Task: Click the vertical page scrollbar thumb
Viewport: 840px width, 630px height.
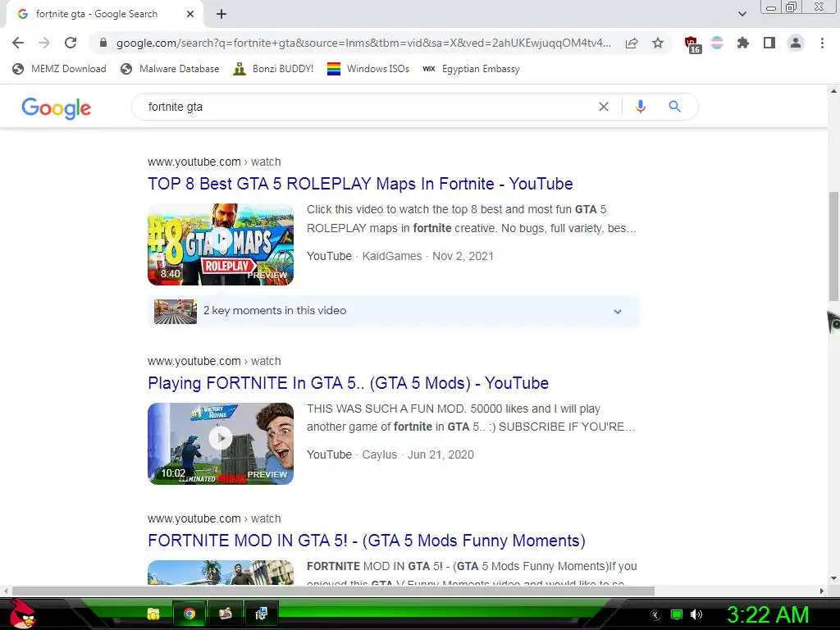Action: click(x=833, y=246)
